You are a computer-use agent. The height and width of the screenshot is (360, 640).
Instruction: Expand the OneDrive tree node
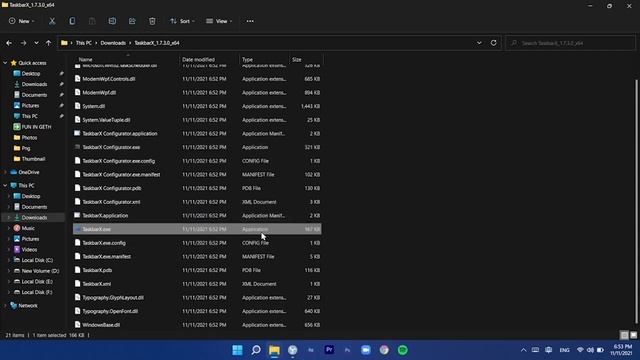5,172
